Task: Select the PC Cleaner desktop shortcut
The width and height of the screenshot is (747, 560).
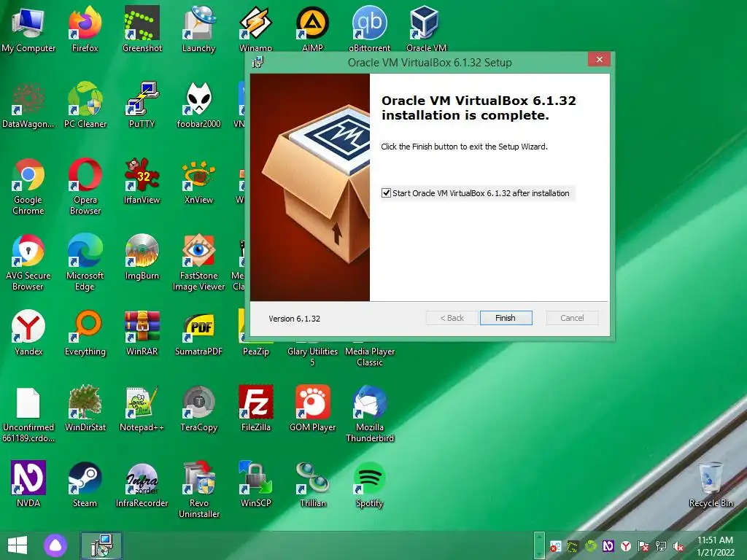Action: 85,106
